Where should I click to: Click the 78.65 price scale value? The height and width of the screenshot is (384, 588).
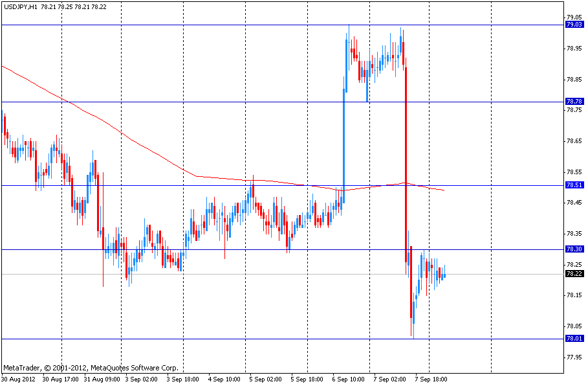click(x=574, y=141)
